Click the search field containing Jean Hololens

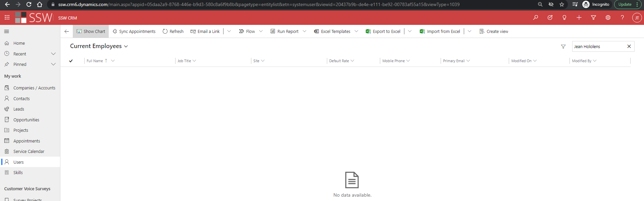(x=597, y=46)
